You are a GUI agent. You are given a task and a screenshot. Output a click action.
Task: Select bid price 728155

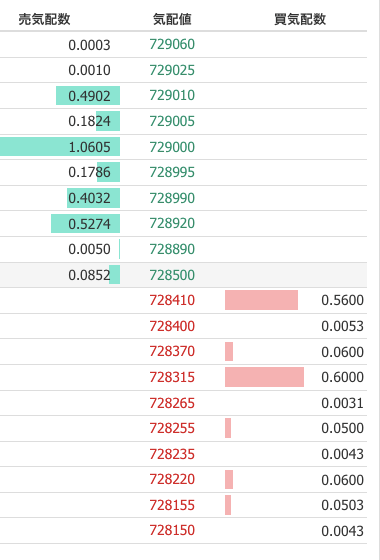point(172,505)
